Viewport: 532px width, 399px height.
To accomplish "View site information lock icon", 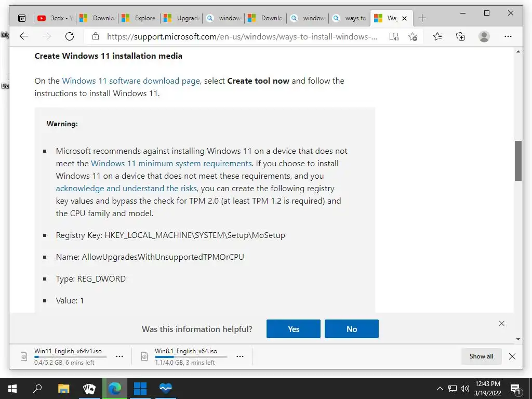I will (x=96, y=36).
